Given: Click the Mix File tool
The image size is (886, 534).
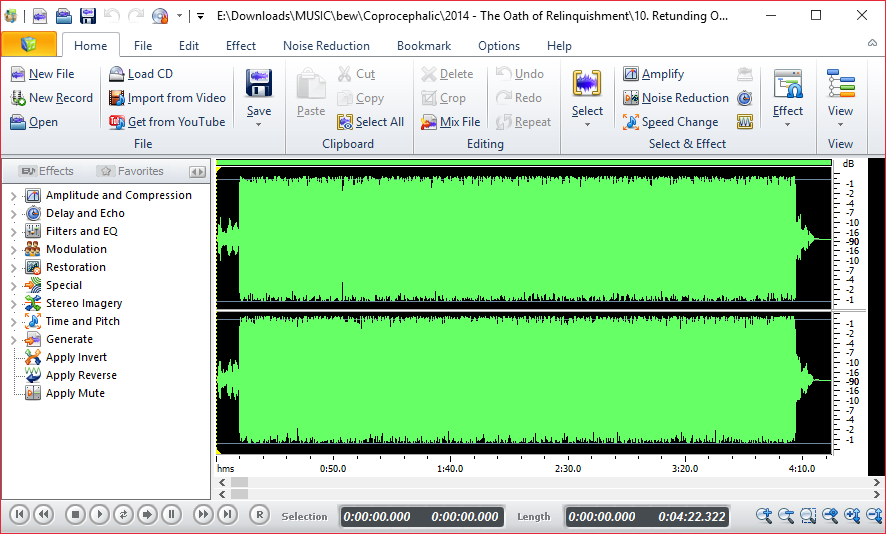Looking at the screenshot, I should (x=450, y=122).
